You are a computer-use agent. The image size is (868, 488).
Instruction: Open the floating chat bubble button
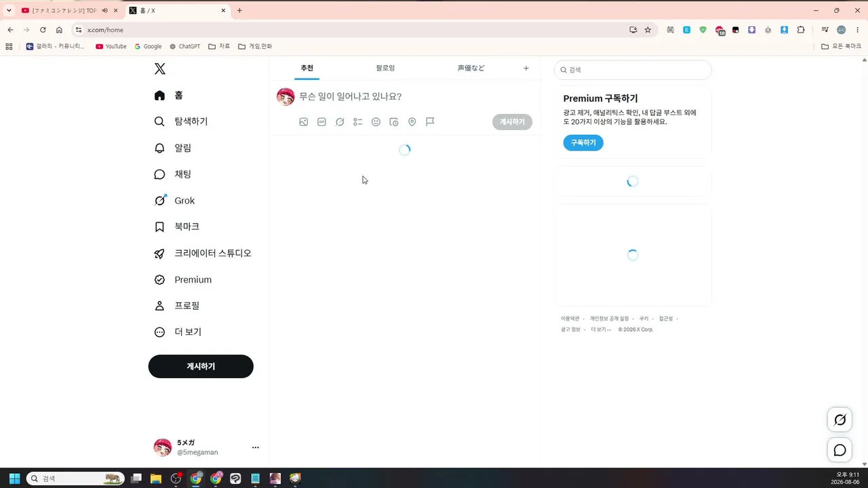tap(840, 450)
